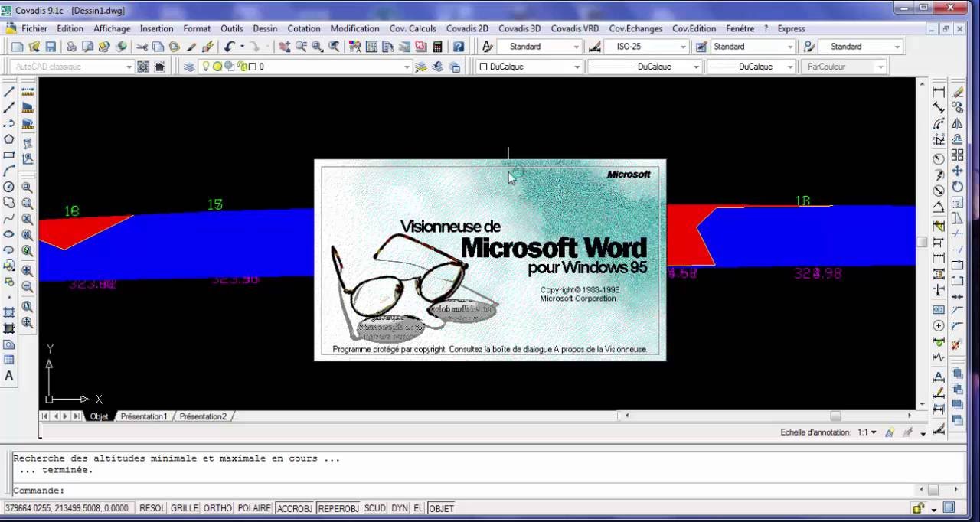Toggle SCUD dynamic UCS
The width and height of the screenshot is (980, 522).
click(375, 508)
